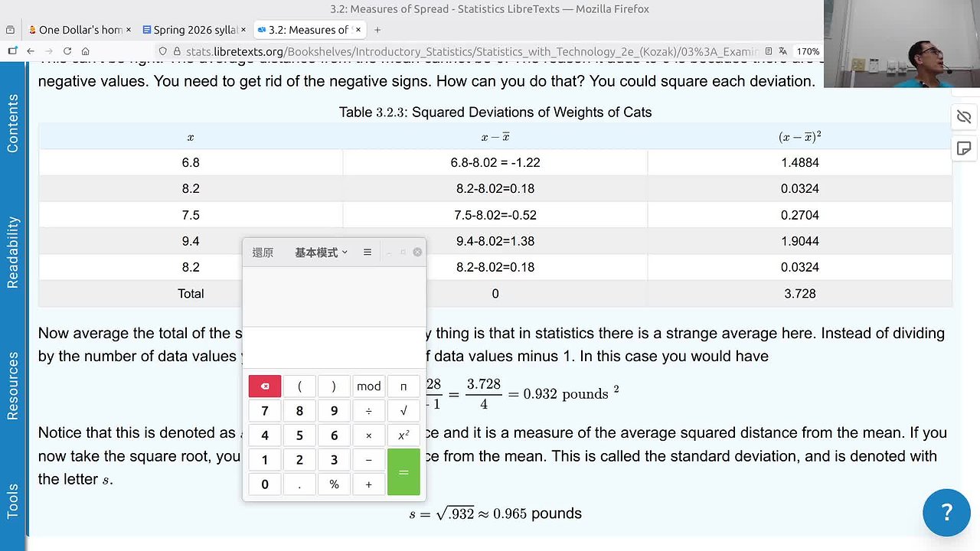The image size is (980, 551).
Task: Click digit 3 on calculator
Action: coord(334,460)
